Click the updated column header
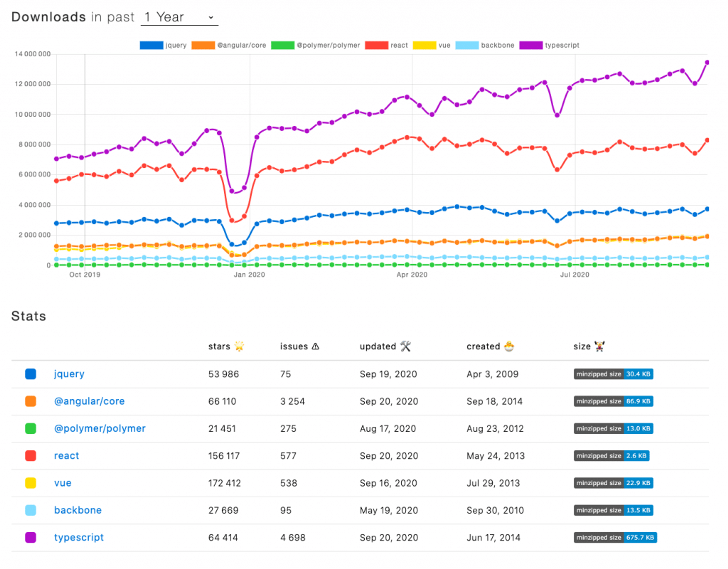This screenshot has height=569, width=728. [x=385, y=347]
